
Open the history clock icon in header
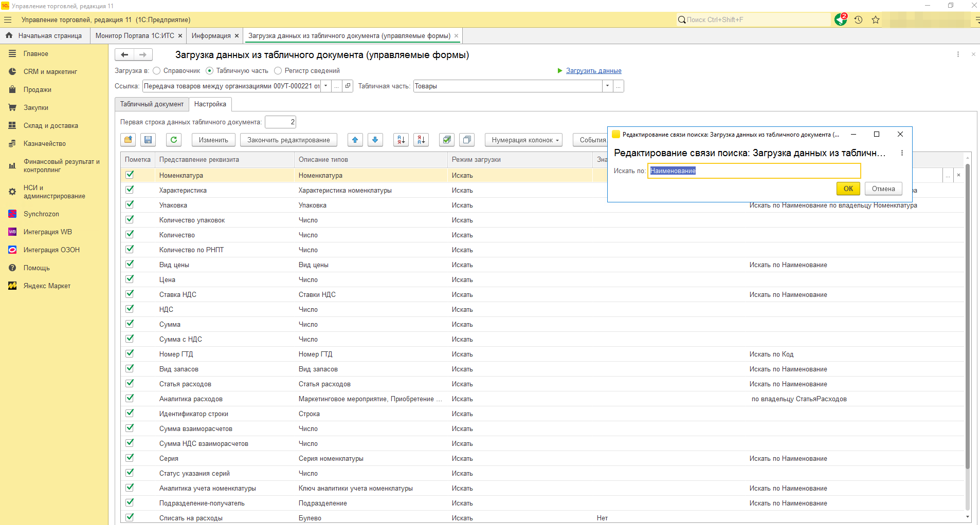pyautogui.click(x=858, y=20)
